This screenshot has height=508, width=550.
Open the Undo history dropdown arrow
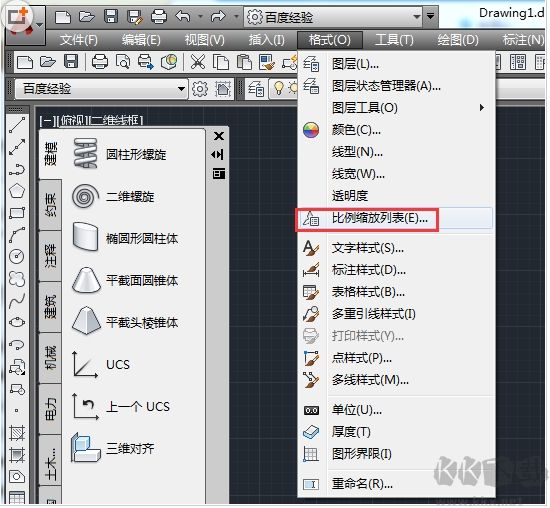point(200,16)
